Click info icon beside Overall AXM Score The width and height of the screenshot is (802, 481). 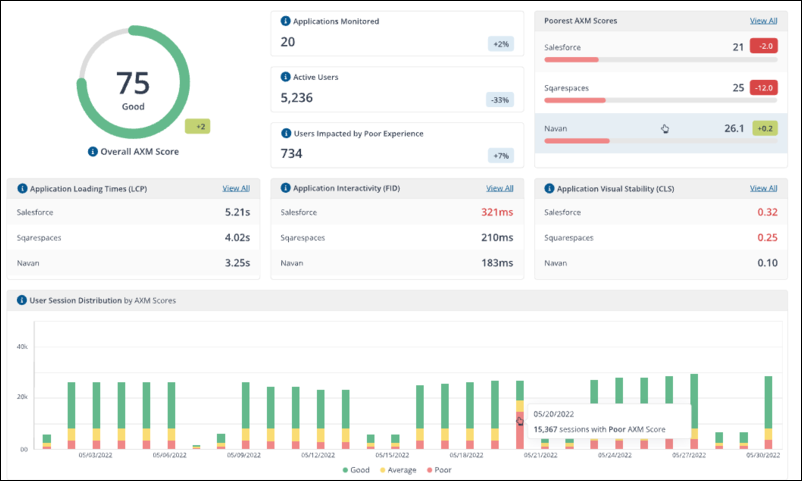93,152
